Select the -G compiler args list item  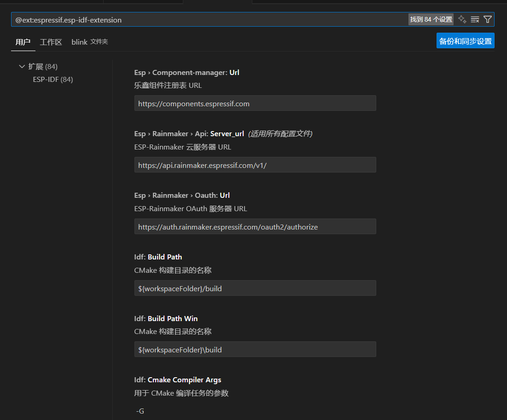[140, 411]
